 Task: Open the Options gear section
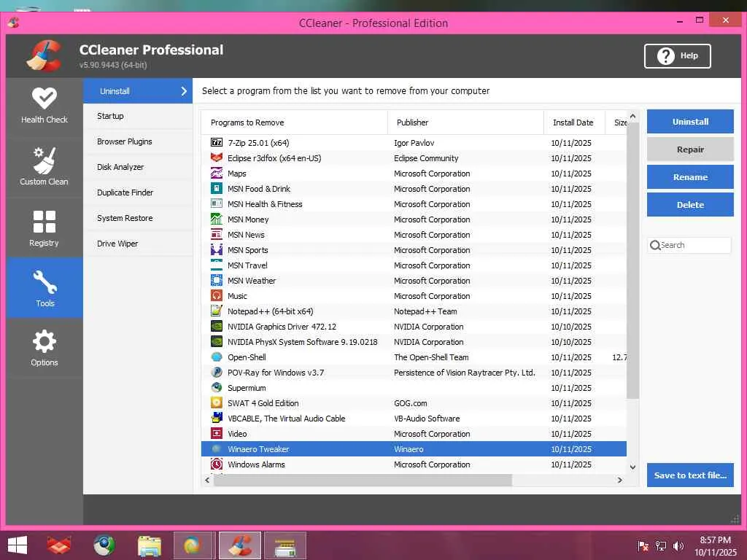(x=44, y=348)
